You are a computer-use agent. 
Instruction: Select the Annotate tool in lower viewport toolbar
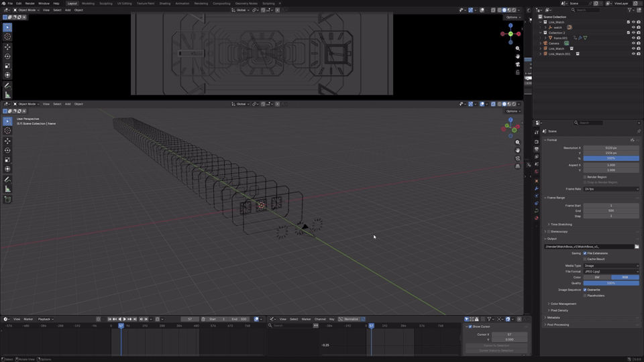coord(7,180)
